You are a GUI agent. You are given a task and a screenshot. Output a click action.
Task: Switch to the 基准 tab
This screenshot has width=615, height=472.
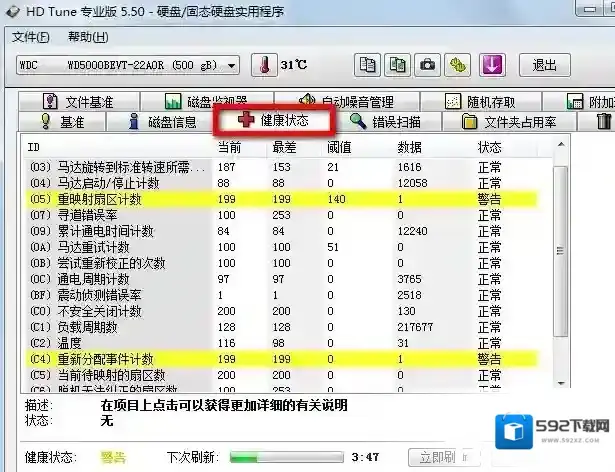[x=62, y=122]
